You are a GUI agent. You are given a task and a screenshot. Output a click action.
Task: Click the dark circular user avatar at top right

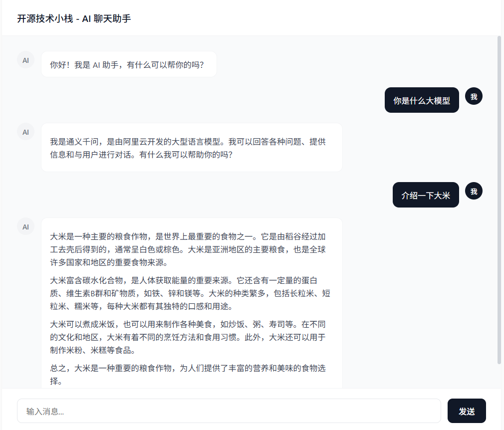click(x=474, y=96)
